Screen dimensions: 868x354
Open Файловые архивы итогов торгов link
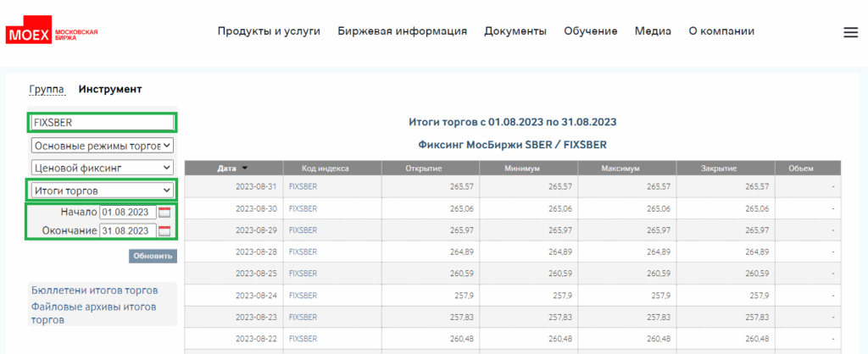93,313
